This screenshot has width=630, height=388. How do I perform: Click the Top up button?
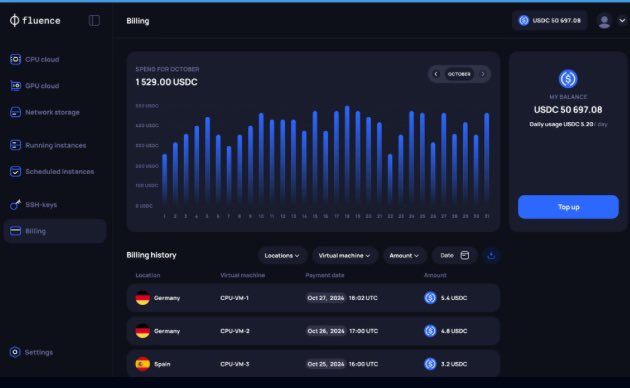568,207
